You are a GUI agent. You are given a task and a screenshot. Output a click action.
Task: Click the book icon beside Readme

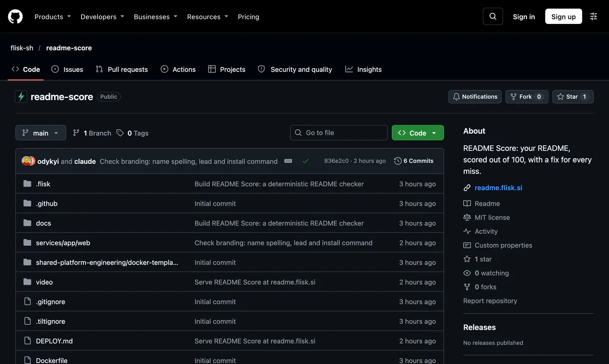pyautogui.click(x=467, y=204)
